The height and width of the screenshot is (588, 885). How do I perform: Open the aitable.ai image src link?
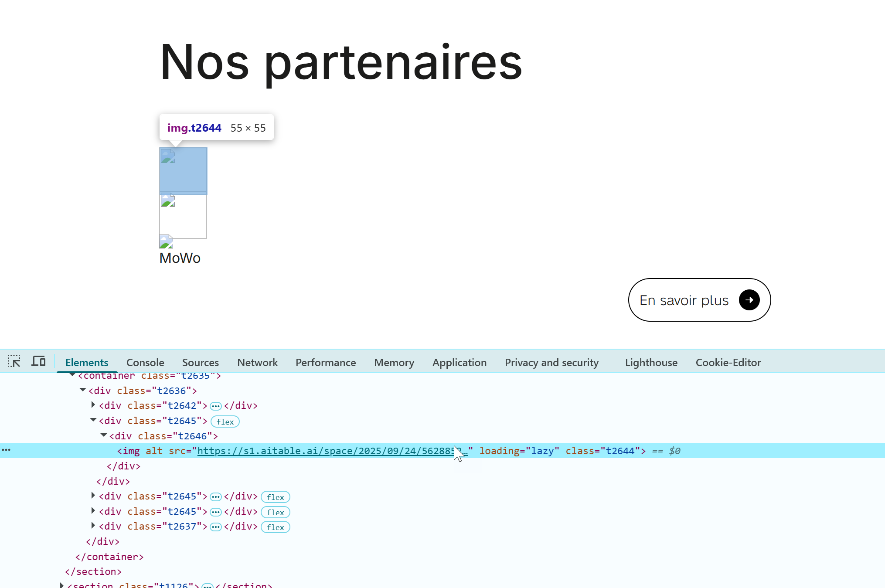pyautogui.click(x=325, y=451)
